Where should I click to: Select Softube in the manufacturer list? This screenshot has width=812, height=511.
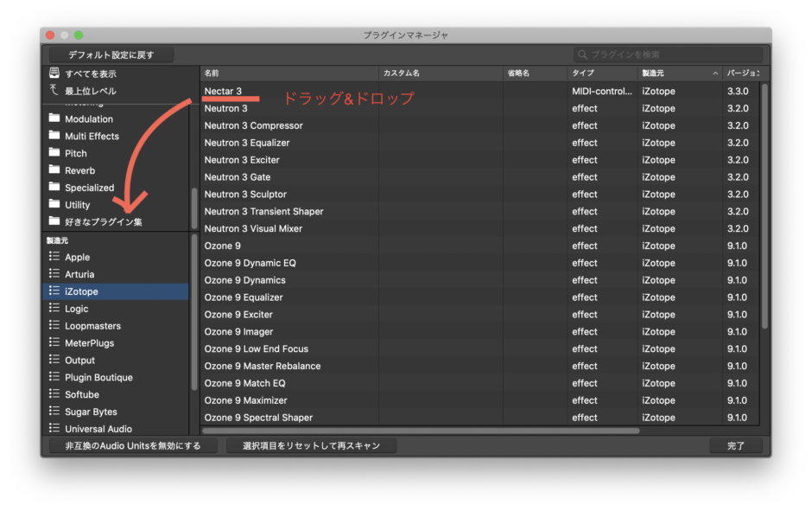pos(82,394)
